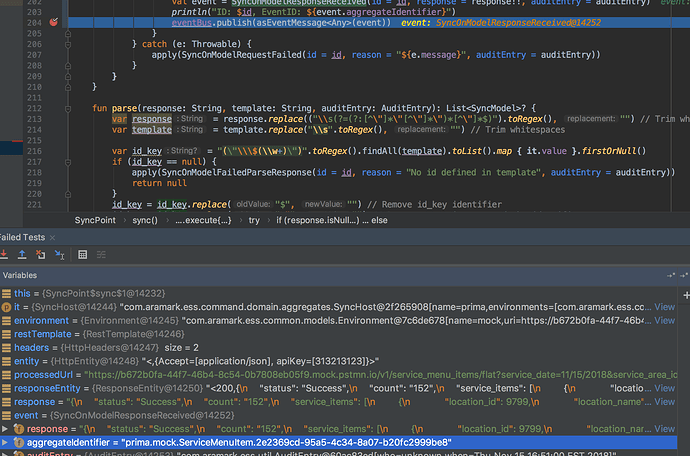Image resolution: width=690 pixels, height=456 pixels.
Task: Click the icon beside the 'event' variable
Action: pos(6,416)
